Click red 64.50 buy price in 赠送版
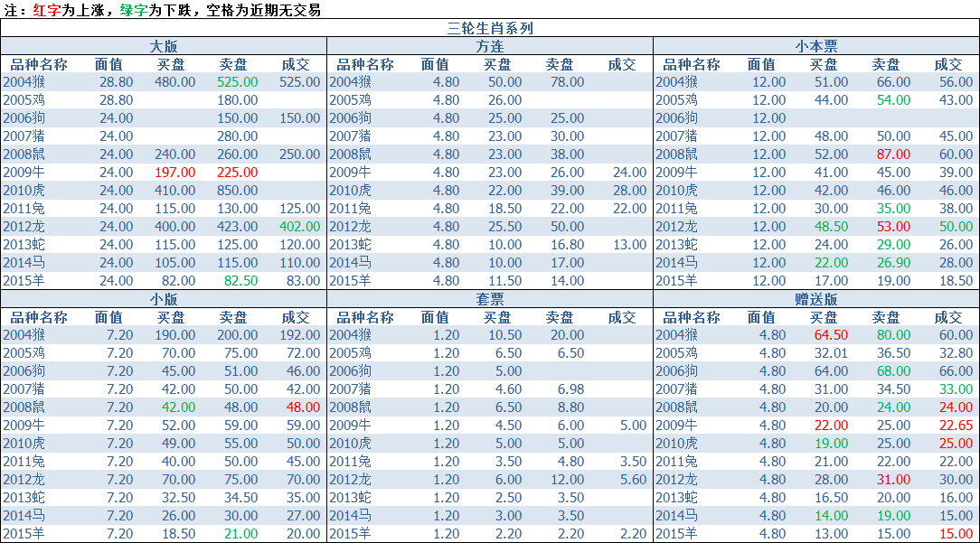This screenshot has width=980, height=543. click(x=831, y=335)
